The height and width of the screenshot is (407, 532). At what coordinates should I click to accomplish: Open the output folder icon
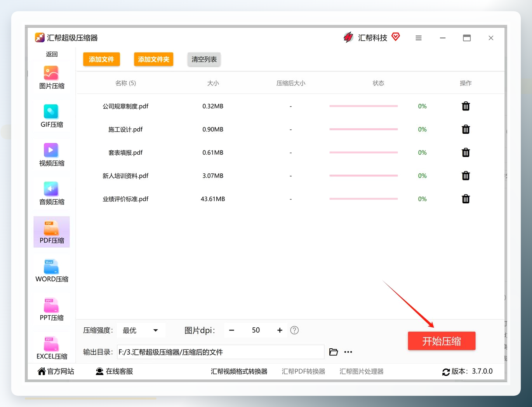point(333,352)
